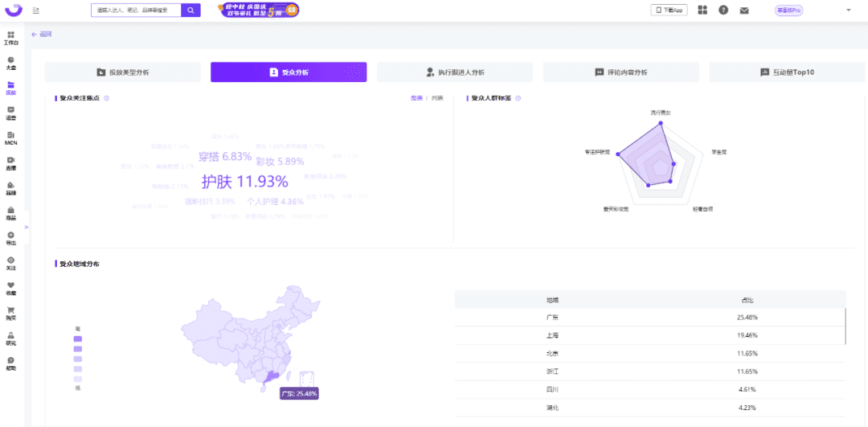Open the question mark help icon in header
868x427 pixels.
tap(723, 10)
